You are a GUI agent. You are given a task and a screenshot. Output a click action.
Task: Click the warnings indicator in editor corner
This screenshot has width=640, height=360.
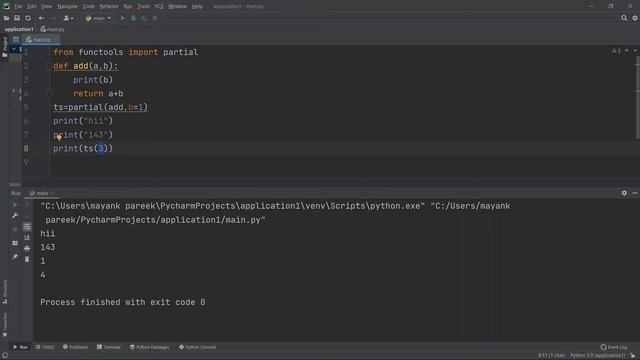[x=616, y=51]
